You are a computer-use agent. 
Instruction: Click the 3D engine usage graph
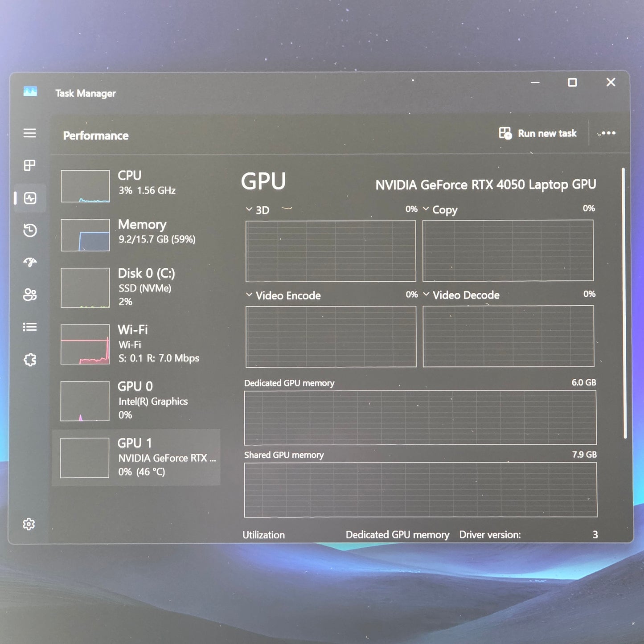331,251
